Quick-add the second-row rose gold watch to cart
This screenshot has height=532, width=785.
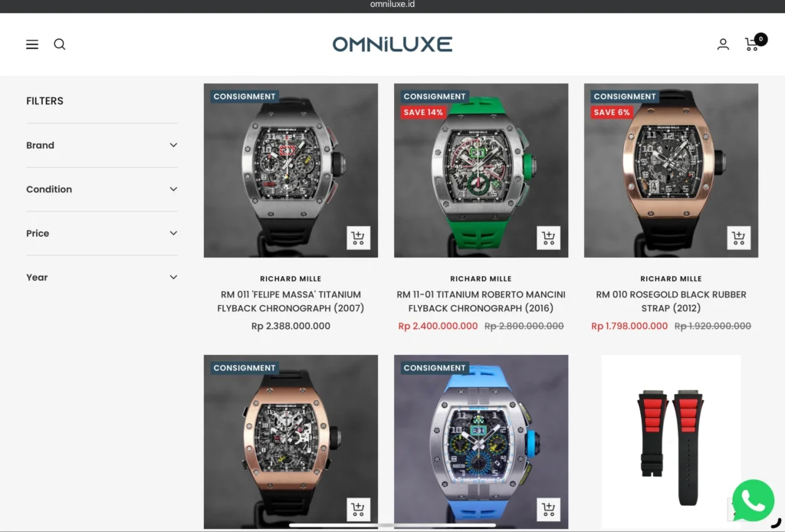click(x=358, y=510)
